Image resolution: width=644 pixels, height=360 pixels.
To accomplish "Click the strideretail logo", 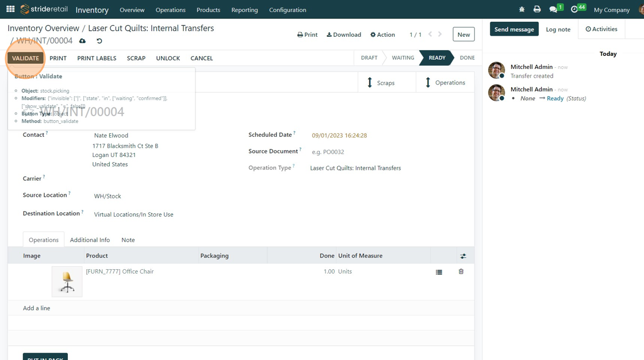I will coord(44,9).
